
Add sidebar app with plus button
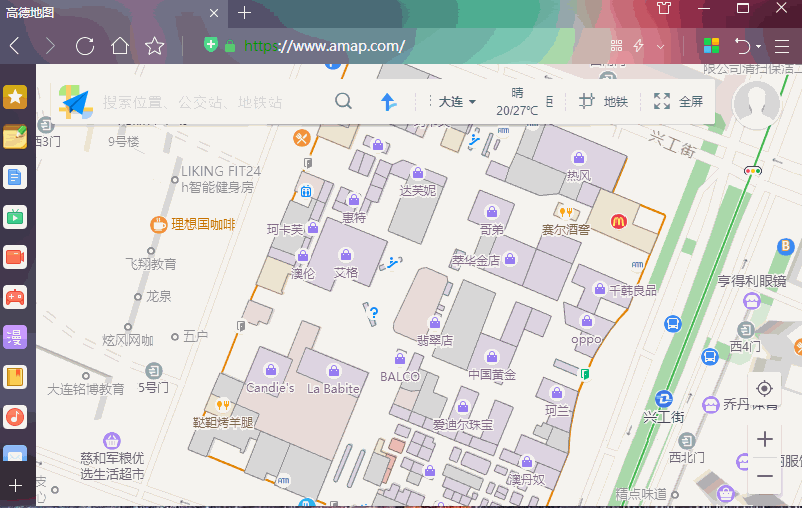15,485
